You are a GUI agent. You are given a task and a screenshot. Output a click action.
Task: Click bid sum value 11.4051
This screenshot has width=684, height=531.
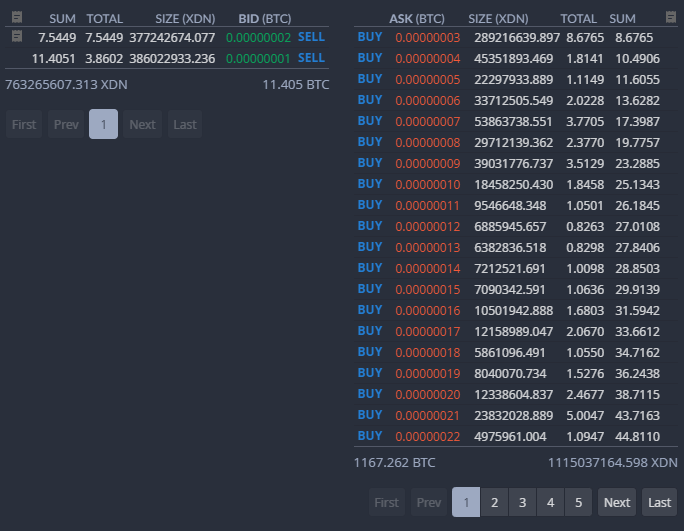[54, 58]
